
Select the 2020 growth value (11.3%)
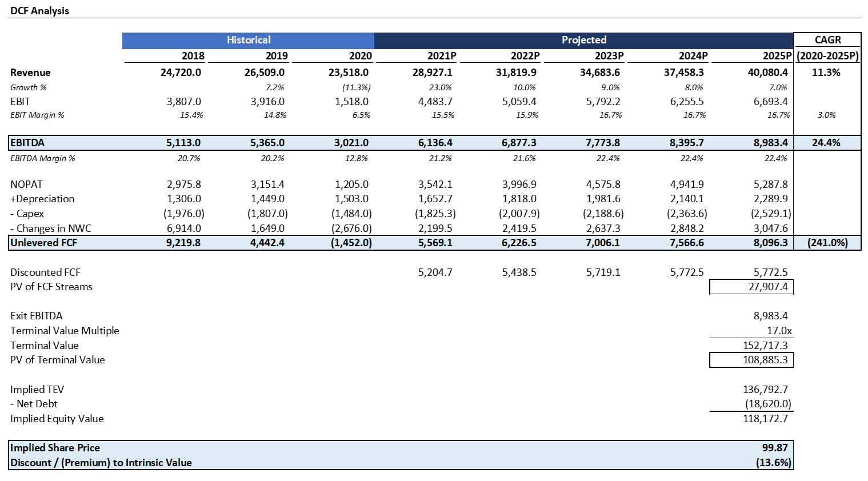tap(357, 87)
